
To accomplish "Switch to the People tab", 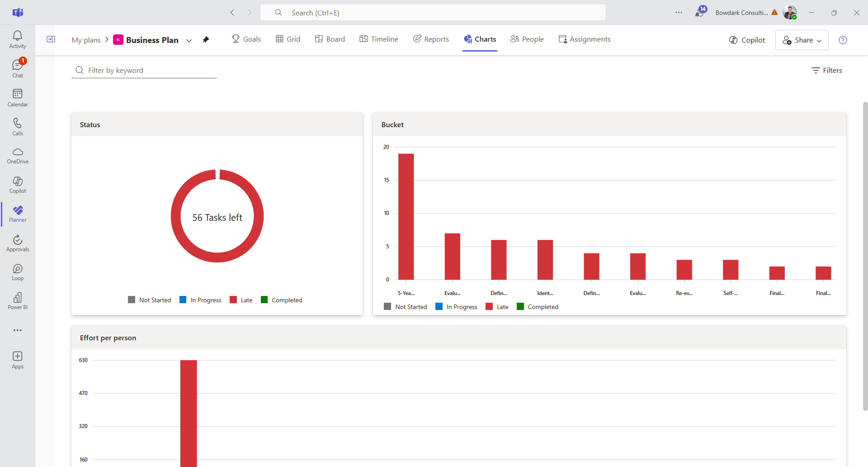I will tap(527, 39).
